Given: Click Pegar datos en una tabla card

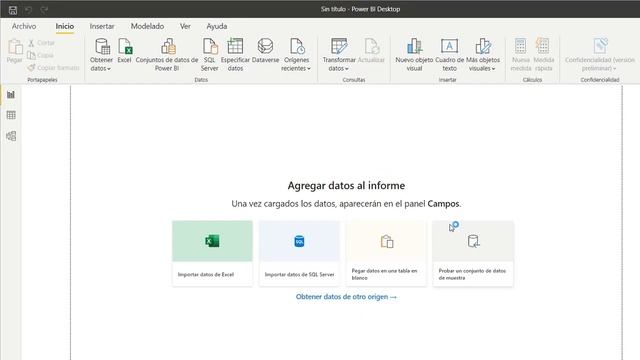Looking at the screenshot, I should pos(386,253).
